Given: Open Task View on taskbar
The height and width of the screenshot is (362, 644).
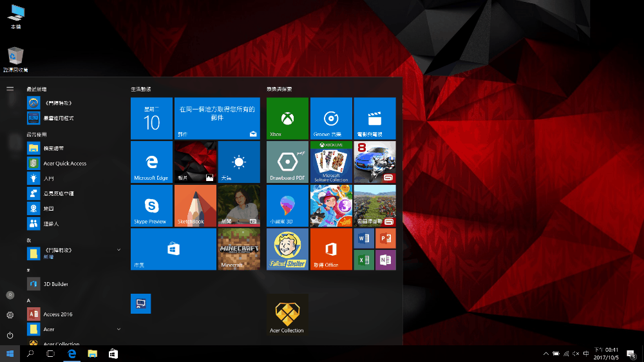Looking at the screenshot, I should 50,354.
